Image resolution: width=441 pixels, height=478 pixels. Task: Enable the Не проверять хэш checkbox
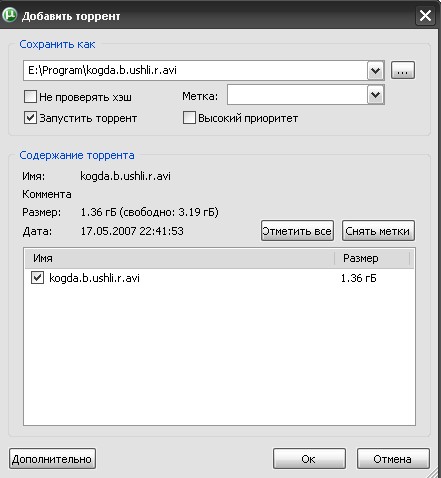coord(30,97)
